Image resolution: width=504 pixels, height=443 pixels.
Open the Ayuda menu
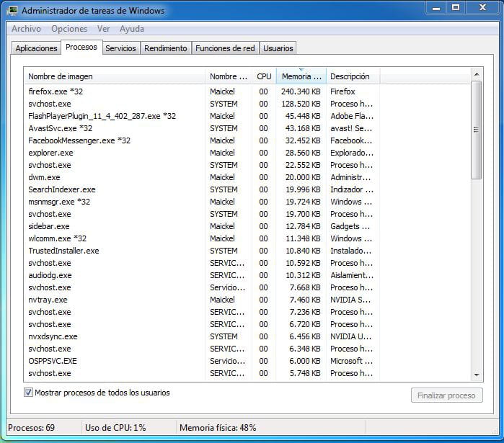(x=132, y=29)
